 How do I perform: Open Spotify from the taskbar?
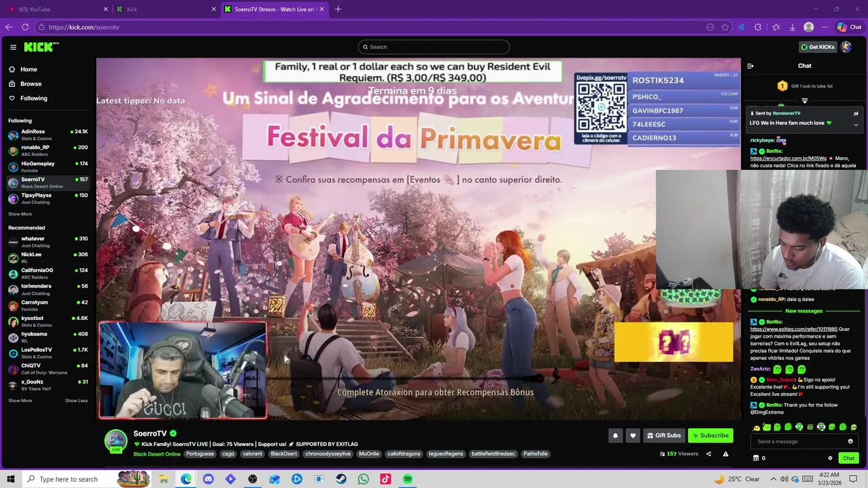click(408, 479)
